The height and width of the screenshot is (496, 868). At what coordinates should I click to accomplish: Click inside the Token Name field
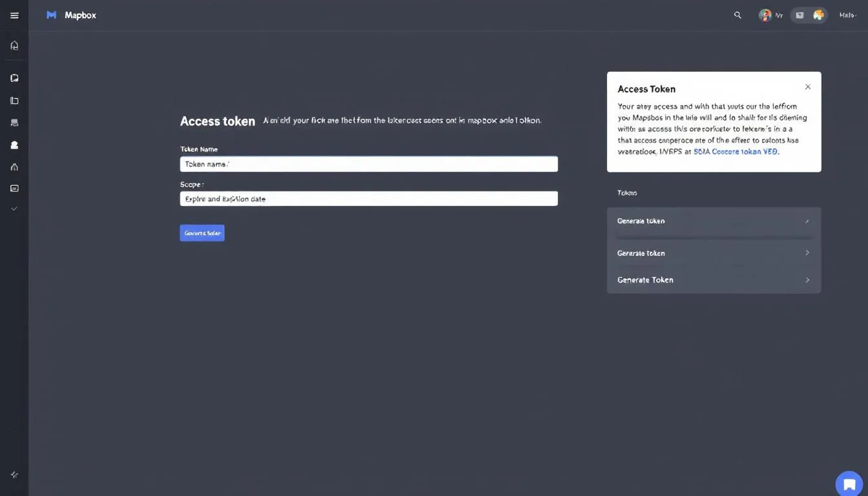pyautogui.click(x=368, y=163)
